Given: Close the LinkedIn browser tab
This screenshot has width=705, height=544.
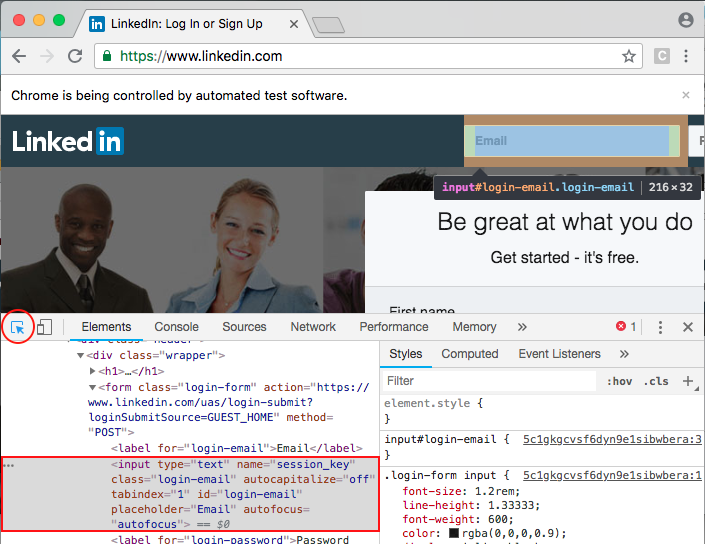Looking at the screenshot, I should coord(294,24).
